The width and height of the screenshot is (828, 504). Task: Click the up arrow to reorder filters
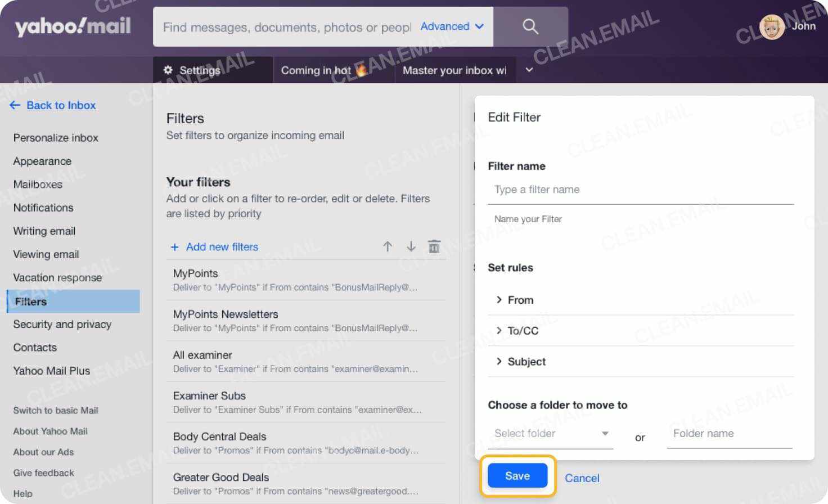[388, 246]
